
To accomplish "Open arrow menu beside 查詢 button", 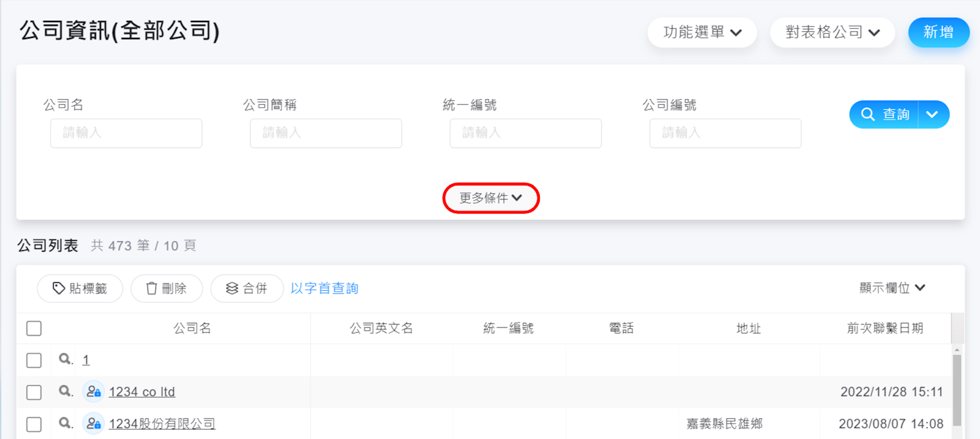I will [932, 114].
